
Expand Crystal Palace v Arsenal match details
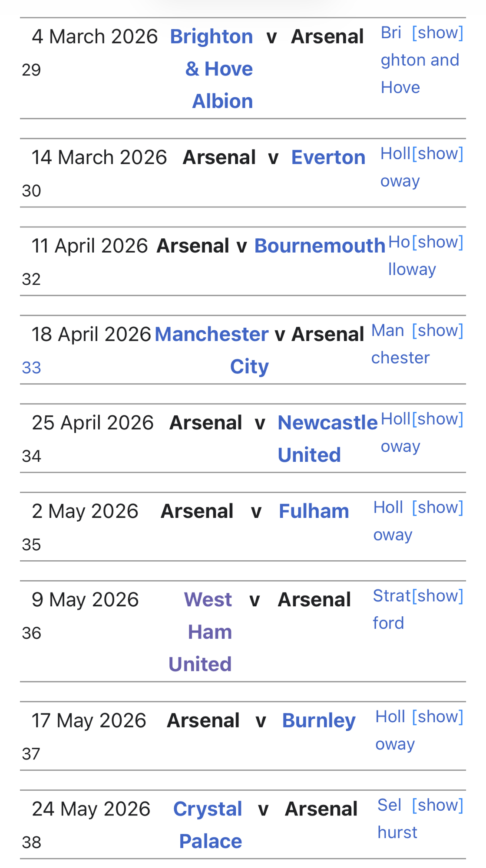click(437, 806)
